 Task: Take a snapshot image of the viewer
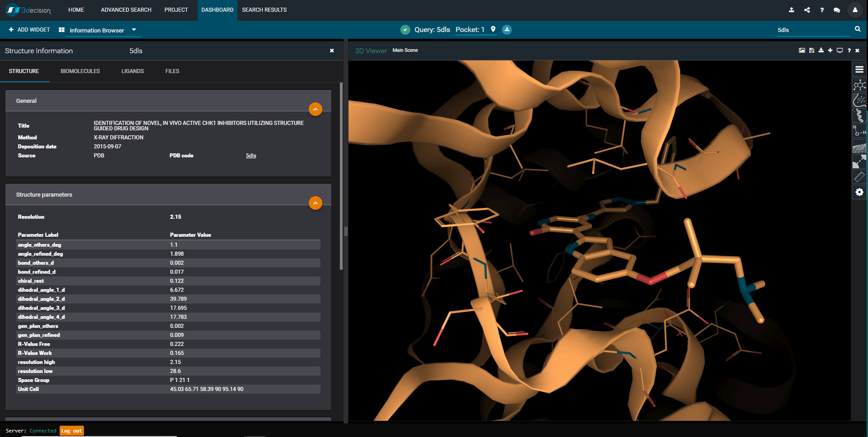click(x=802, y=51)
